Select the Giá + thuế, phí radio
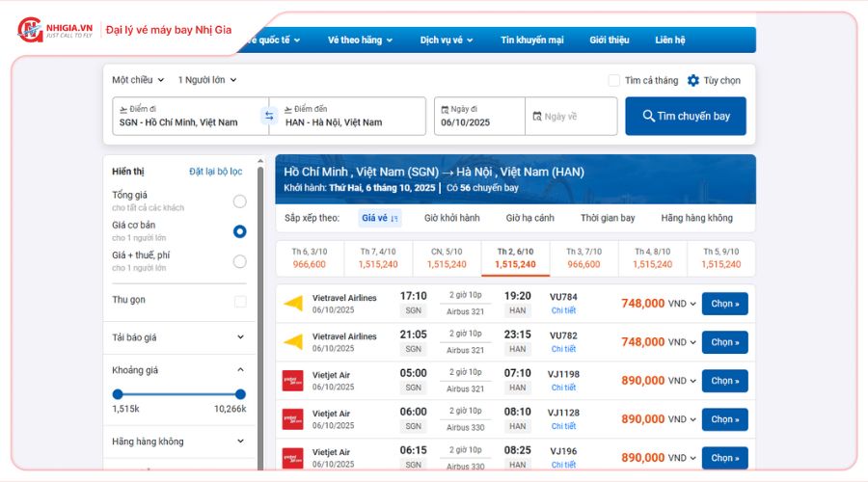Viewport: 868px width, 482px height. coord(240,261)
